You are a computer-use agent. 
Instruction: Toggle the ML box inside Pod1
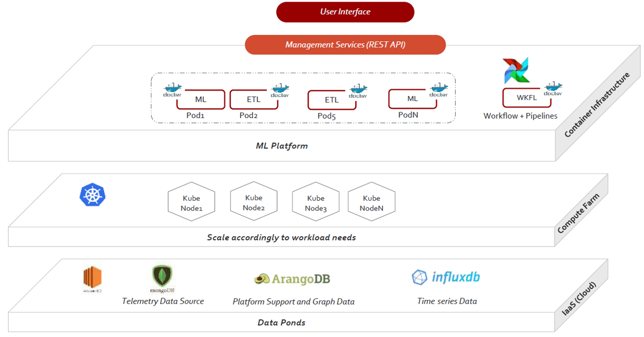point(200,99)
